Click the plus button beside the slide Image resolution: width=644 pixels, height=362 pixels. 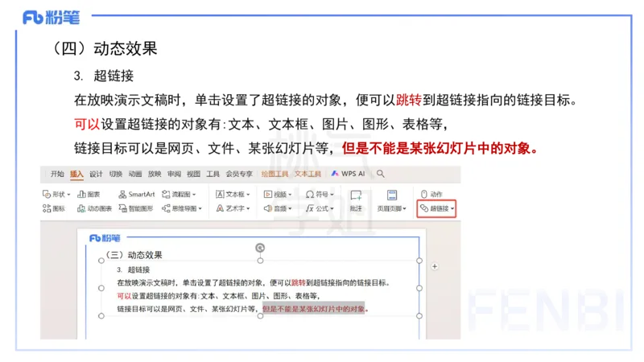pos(435,267)
